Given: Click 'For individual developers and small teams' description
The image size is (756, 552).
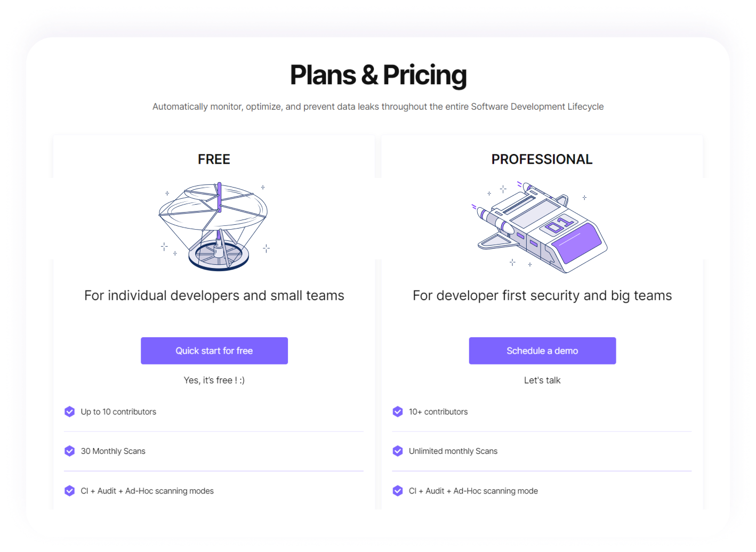Looking at the screenshot, I should coord(214,296).
